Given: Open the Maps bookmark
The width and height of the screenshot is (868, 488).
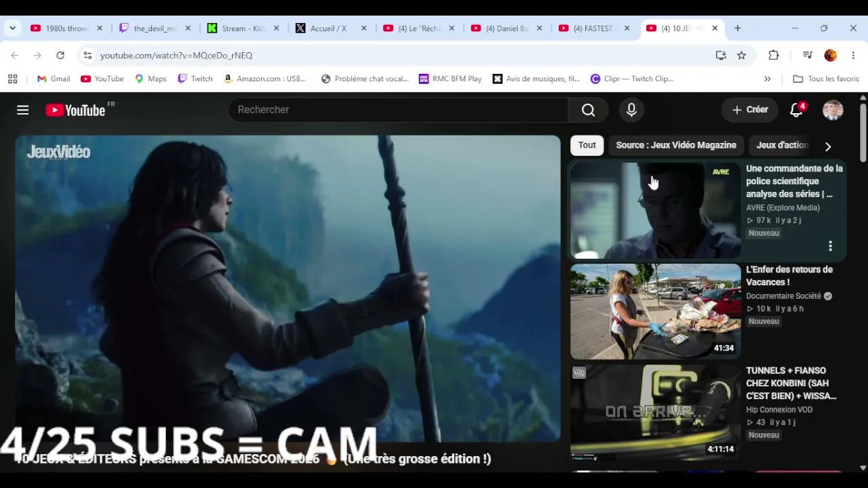Looking at the screenshot, I should [151, 79].
